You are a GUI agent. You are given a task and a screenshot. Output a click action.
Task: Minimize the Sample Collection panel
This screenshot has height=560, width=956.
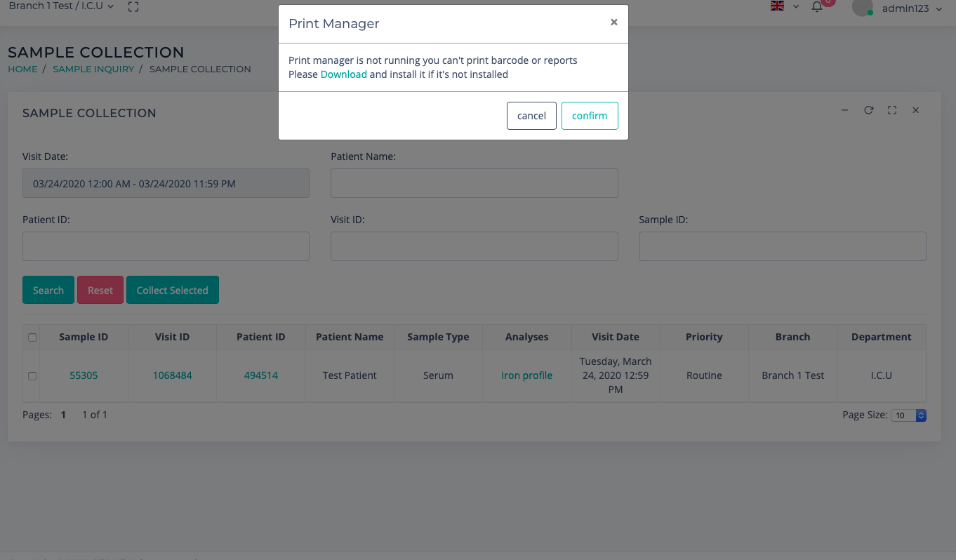845,110
